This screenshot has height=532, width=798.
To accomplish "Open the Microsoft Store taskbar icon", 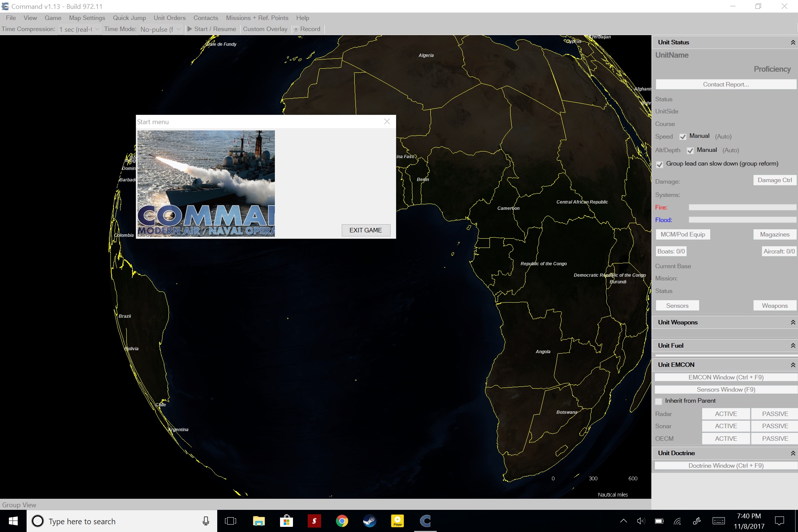I will click(286, 521).
